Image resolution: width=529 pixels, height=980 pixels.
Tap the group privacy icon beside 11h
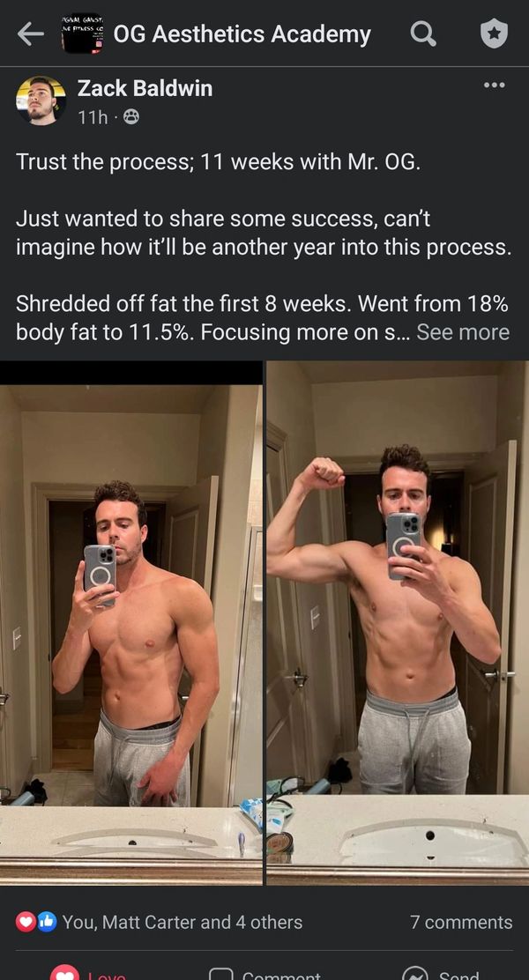pyautogui.click(x=130, y=116)
